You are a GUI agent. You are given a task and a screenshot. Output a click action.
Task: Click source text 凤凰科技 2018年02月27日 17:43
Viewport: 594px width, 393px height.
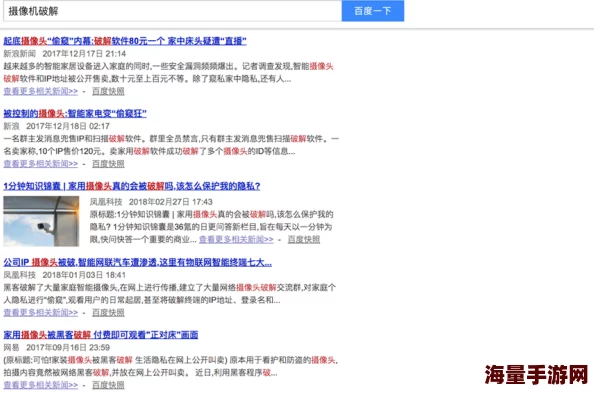pyautogui.click(x=151, y=202)
